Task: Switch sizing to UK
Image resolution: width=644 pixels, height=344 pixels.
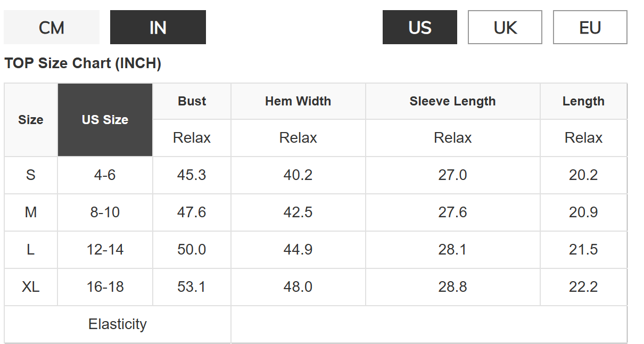Action: click(505, 27)
